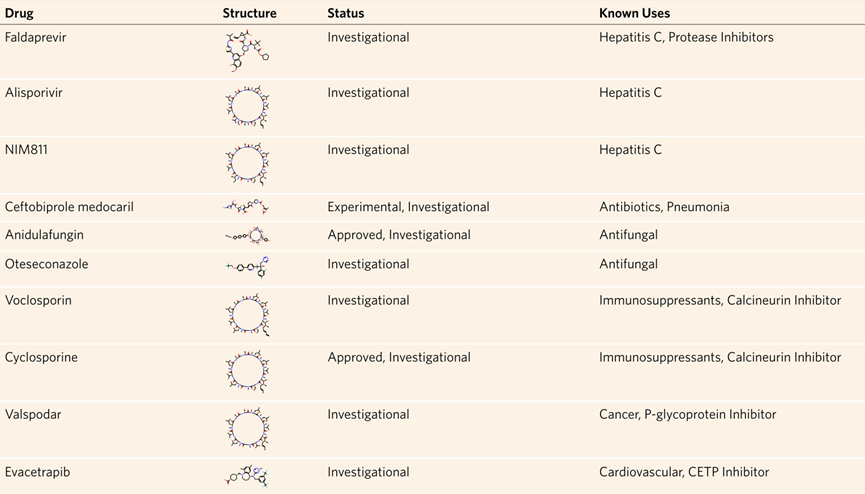
Task: Open the Anidulafungin structure thumbnail
Action: tap(247, 236)
